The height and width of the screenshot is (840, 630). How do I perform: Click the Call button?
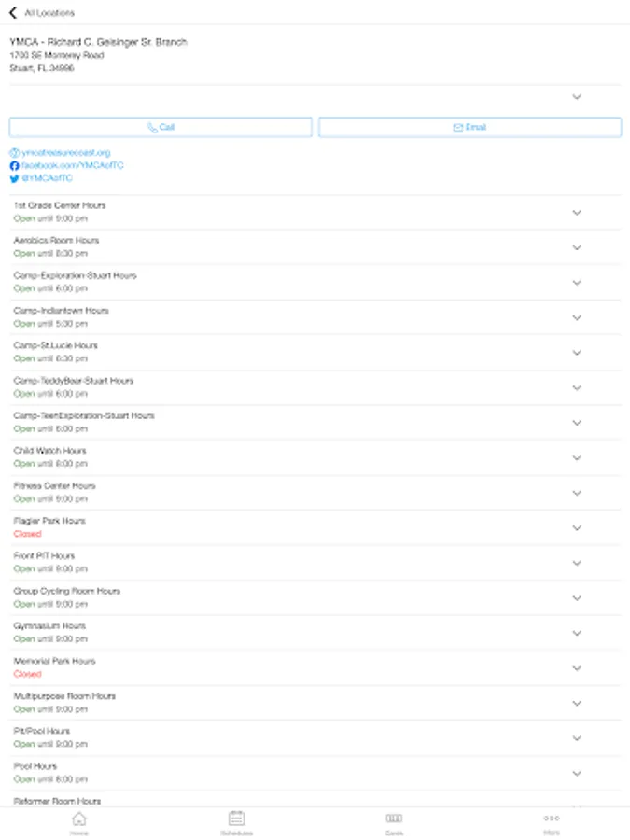tap(161, 127)
